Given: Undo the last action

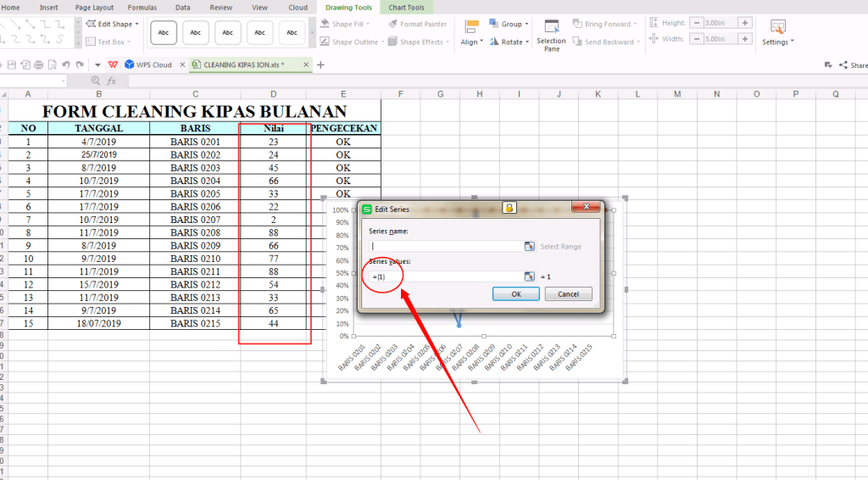Looking at the screenshot, I should [66, 64].
